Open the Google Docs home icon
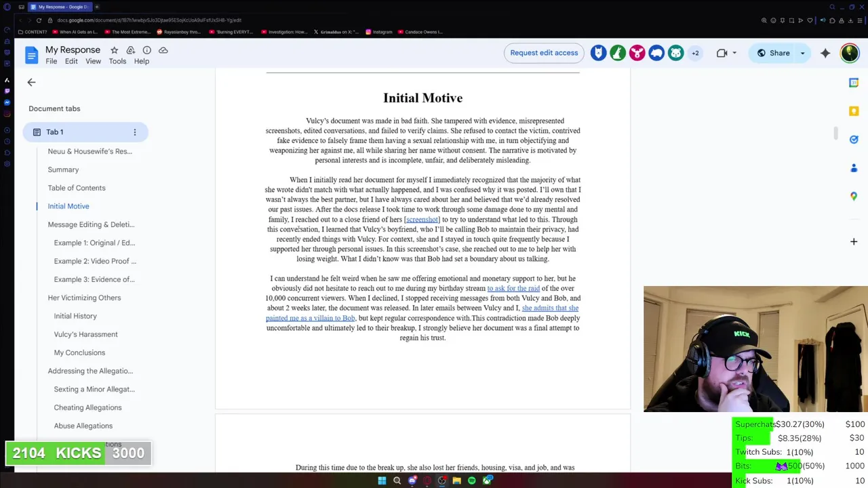Screen dimensions: 868x488 coord(32,55)
